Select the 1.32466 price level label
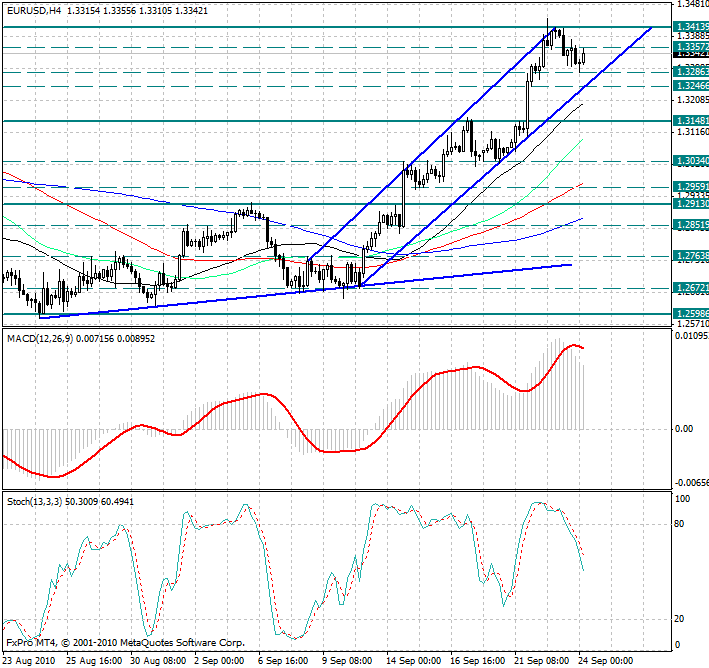This screenshot has width=709, height=668. click(691, 86)
